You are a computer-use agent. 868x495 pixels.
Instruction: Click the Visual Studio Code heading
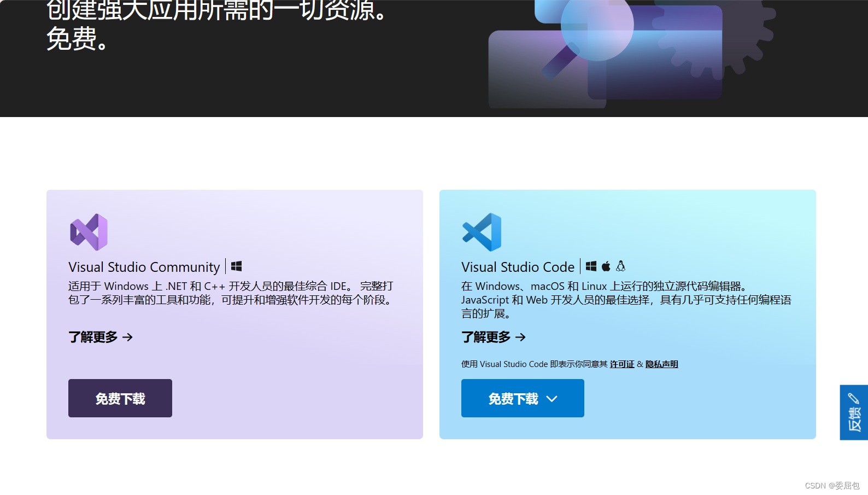tap(518, 267)
